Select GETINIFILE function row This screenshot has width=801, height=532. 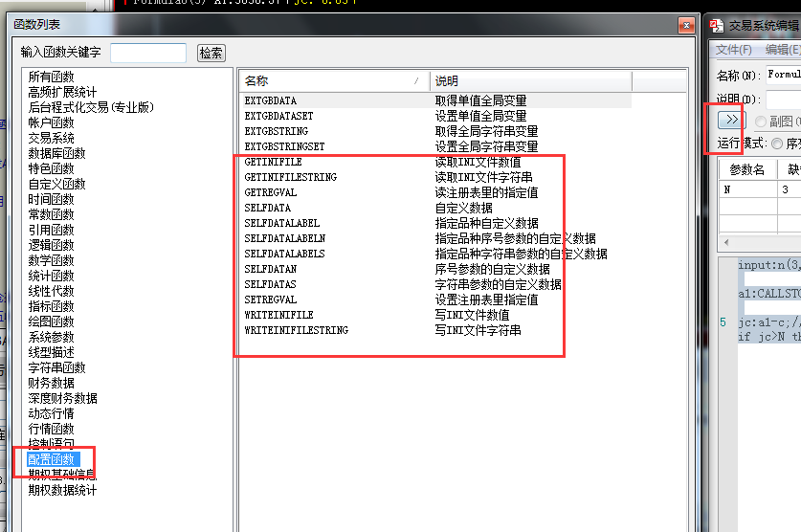coord(435,162)
